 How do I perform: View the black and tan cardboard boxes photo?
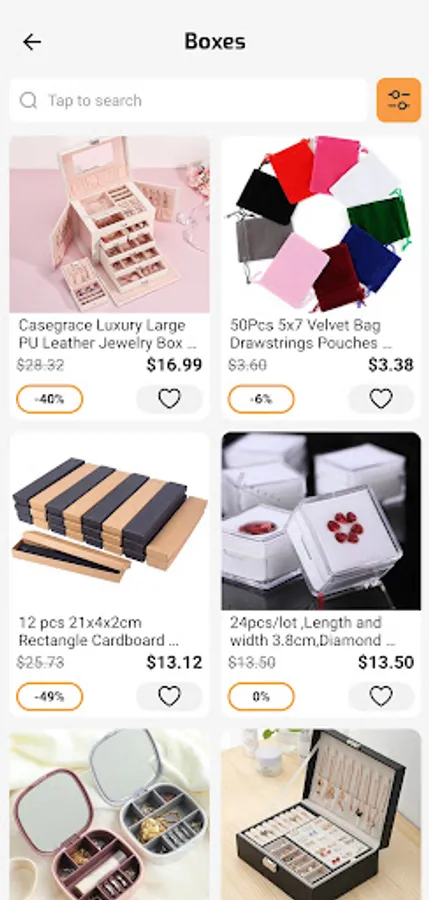(109, 521)
